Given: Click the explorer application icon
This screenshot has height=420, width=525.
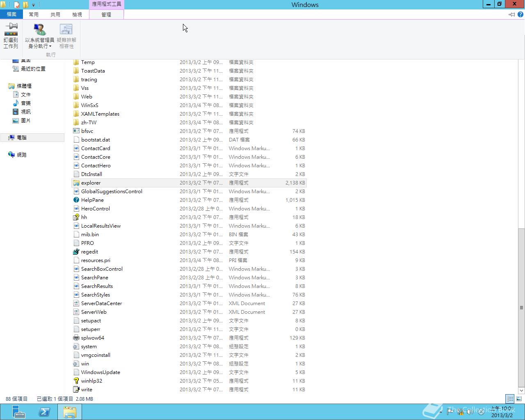Looking at the screenshot, I should (x=76, y=183).
